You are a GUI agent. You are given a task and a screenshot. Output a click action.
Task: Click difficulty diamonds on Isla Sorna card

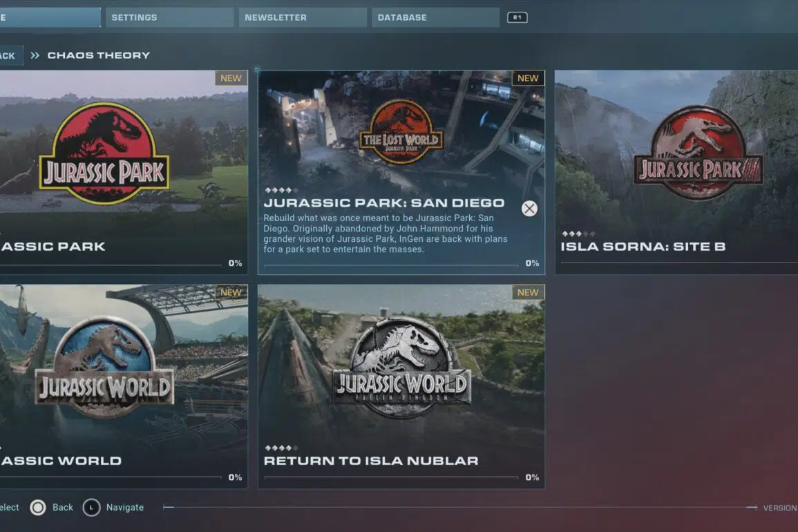tap(578, 234)
